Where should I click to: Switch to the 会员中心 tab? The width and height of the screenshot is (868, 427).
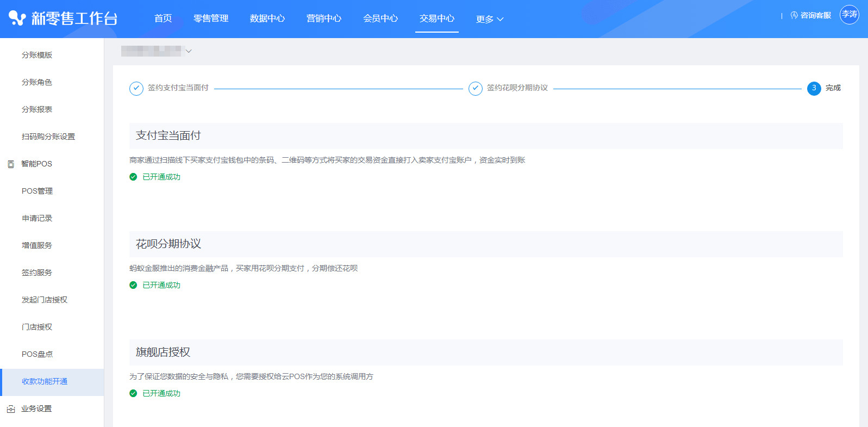click(x=380, y=18)
